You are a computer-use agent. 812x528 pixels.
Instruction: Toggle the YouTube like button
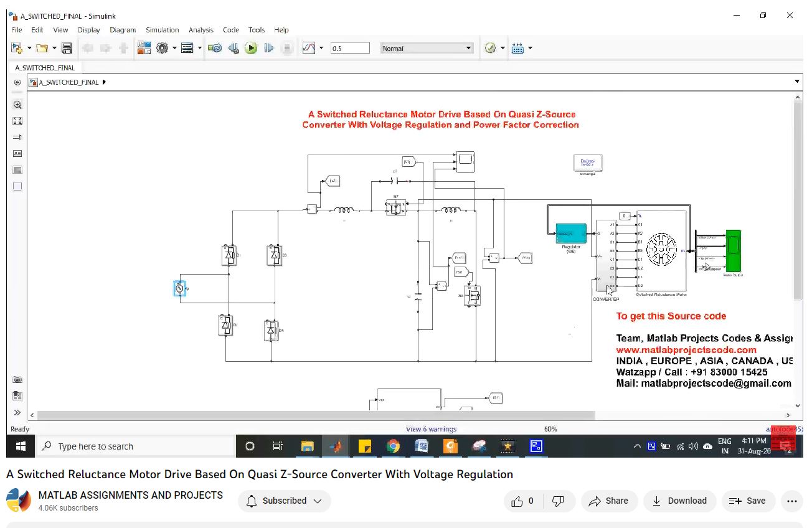click(x=524, y=501)
